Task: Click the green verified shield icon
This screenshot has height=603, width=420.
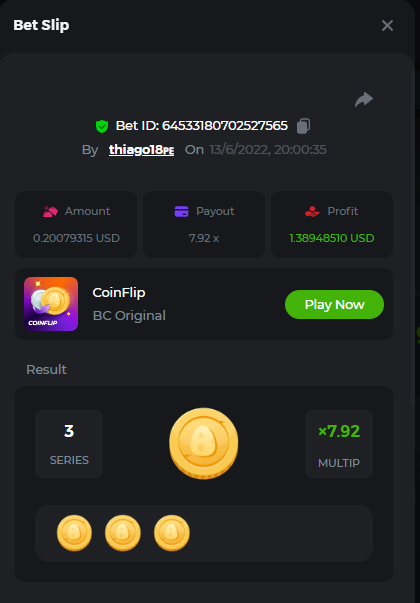Action: [x=102, y=126]
